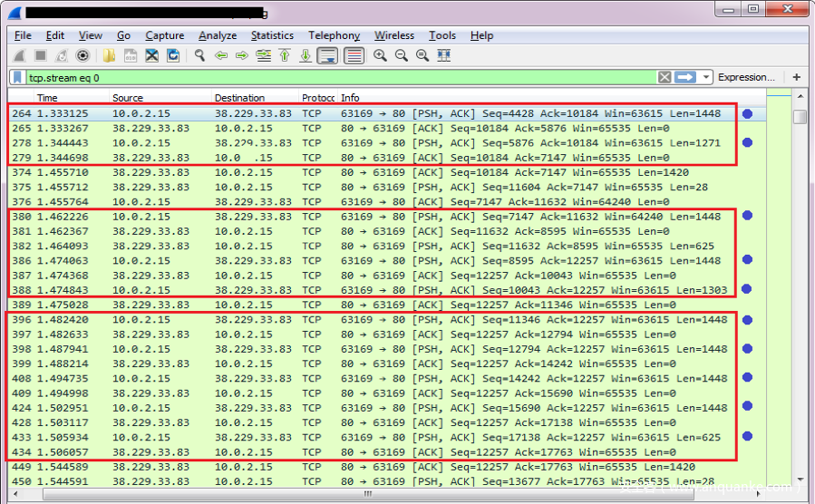Toggle auto-scroll during live capture
This screenshot has height=504, width=815.
pyautogui.click(x=327, y=56)
